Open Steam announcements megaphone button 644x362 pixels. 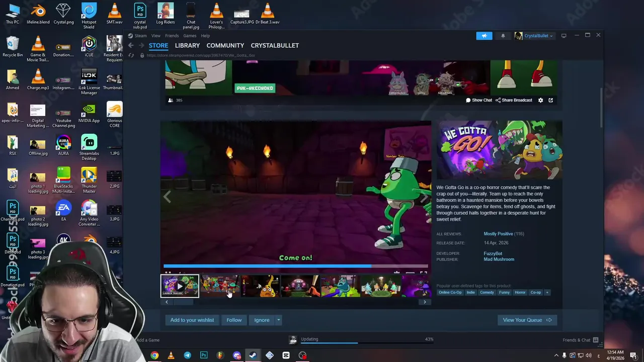pos(484,36)
